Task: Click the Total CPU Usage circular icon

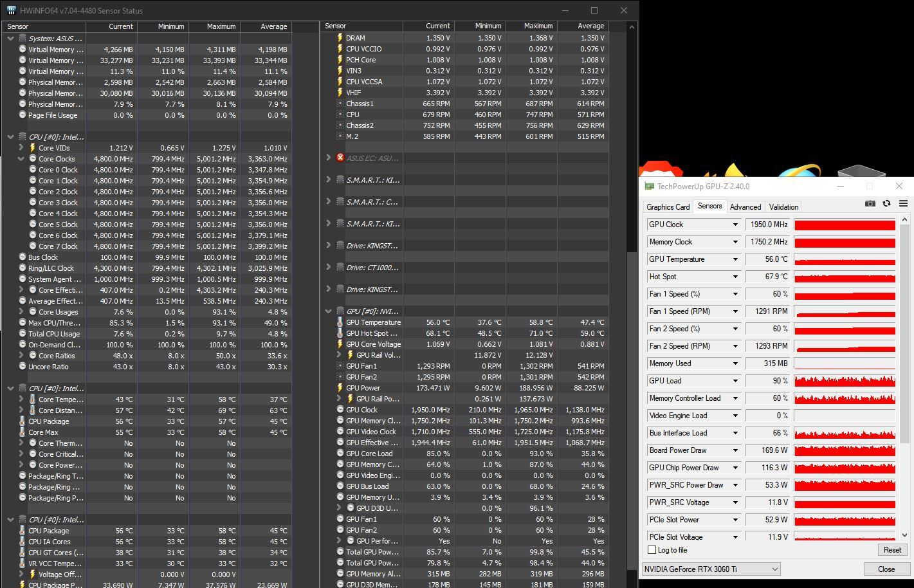Action: 23,334
